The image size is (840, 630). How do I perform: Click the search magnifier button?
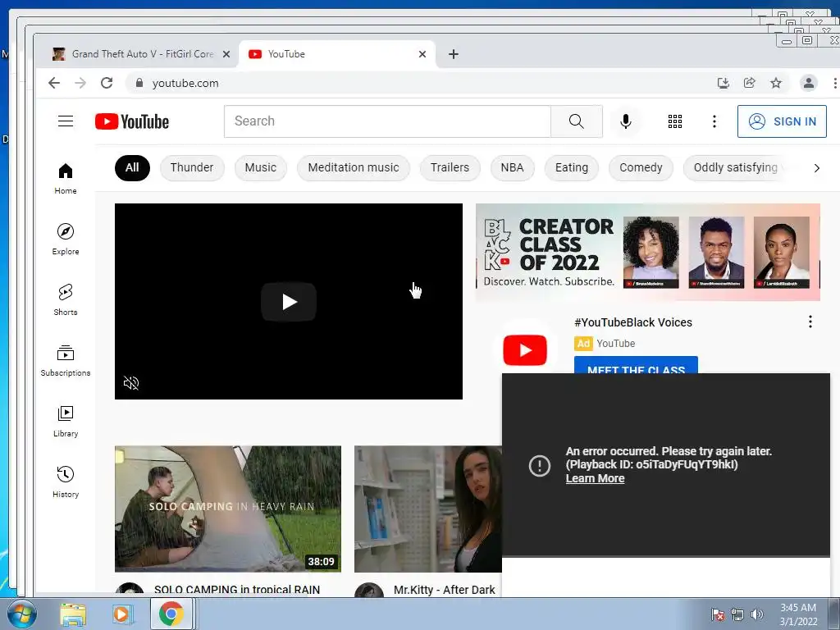577,121
